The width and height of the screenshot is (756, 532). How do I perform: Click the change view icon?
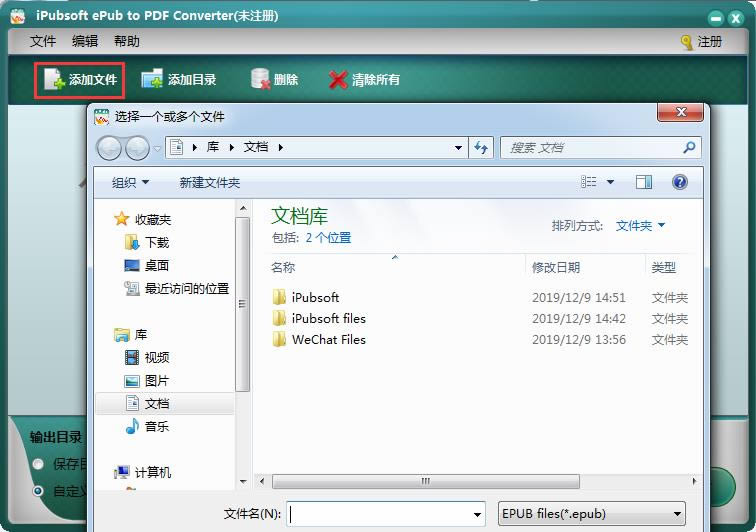pyautogui.click(x=589, y=182)
